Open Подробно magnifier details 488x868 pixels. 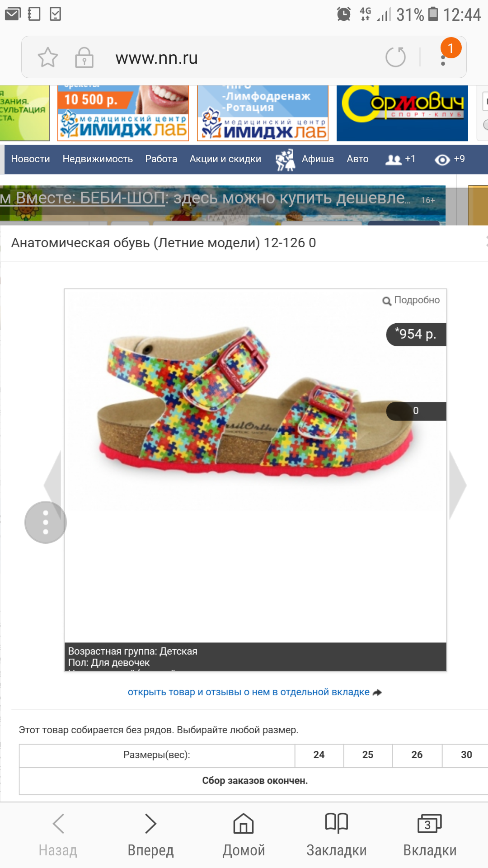point(411,300)
